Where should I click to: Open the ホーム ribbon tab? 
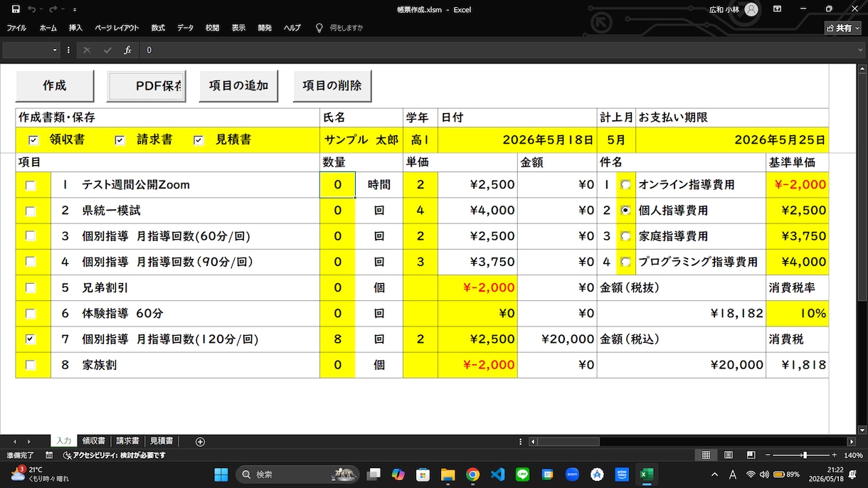48,28
